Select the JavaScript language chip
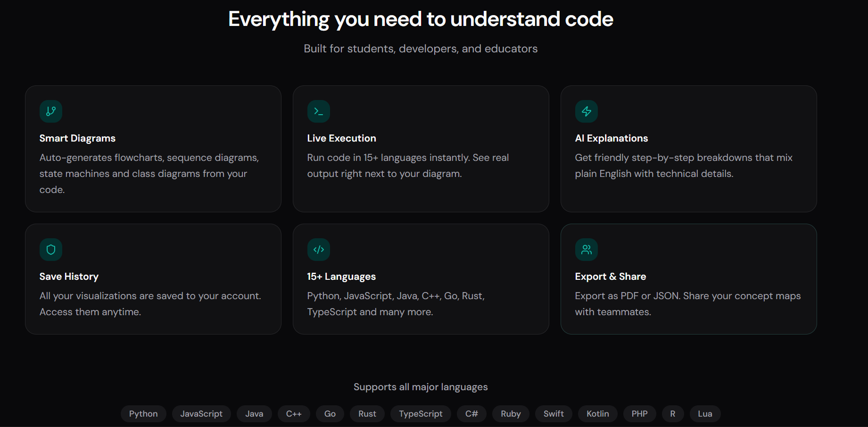This screenshot has width=868, height=427. point(201,414)
